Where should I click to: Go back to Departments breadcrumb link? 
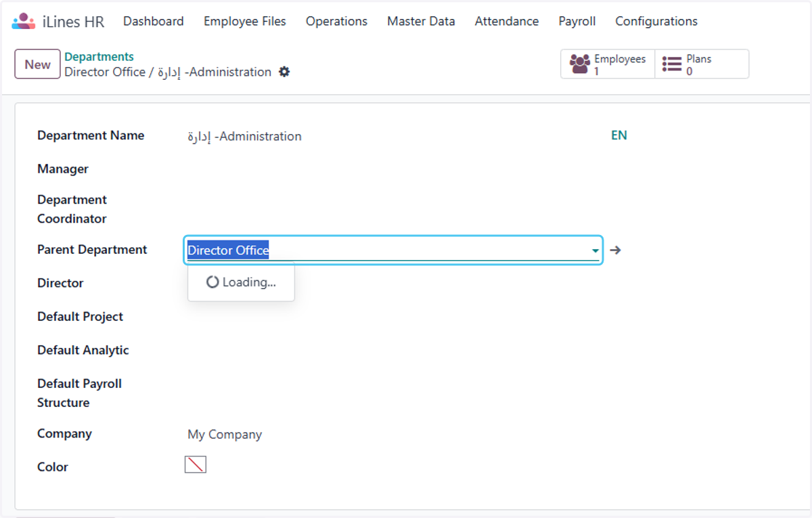(x=99, y=57)
